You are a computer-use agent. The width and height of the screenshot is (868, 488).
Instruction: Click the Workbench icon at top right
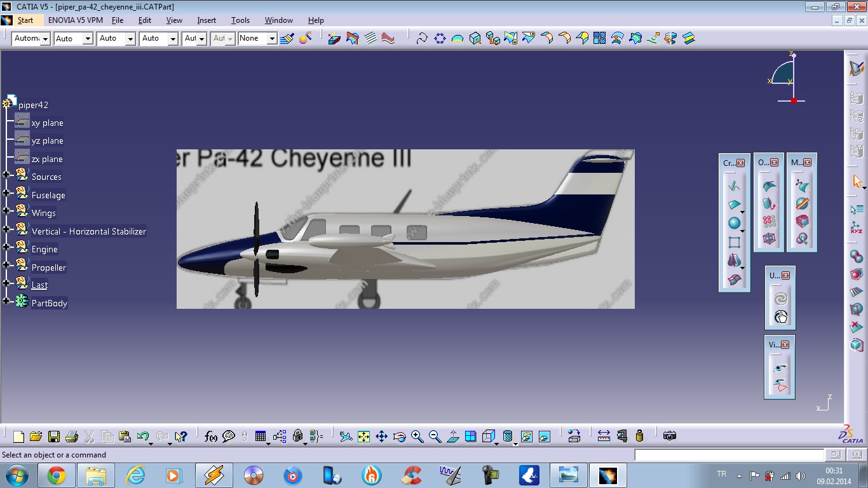point(857,69)
